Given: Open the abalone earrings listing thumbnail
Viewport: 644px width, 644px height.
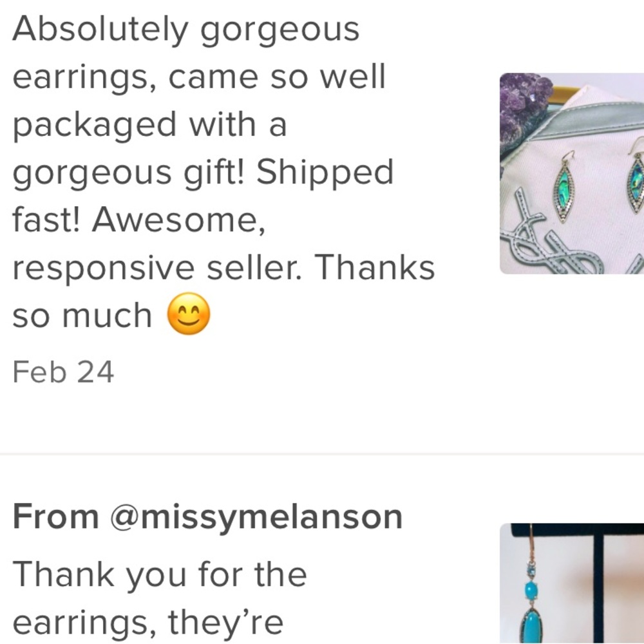Looking at the screenshot, I should pos(572,173).
